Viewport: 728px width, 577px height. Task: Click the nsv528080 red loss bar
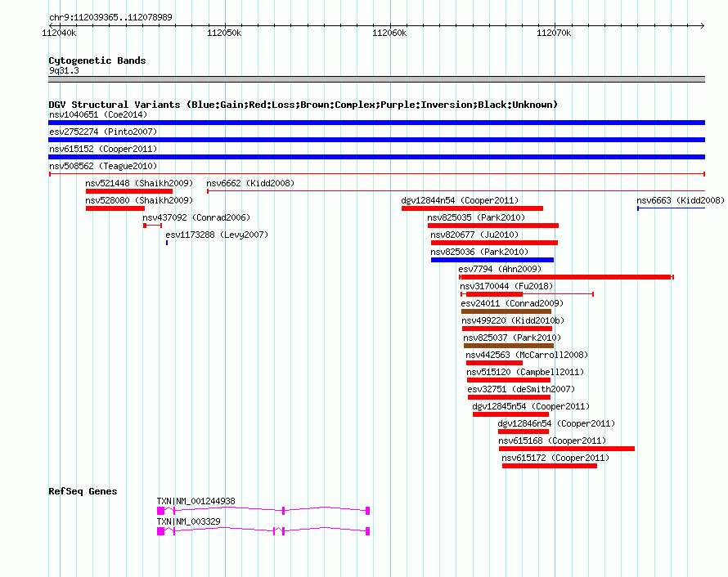[115, 208]
